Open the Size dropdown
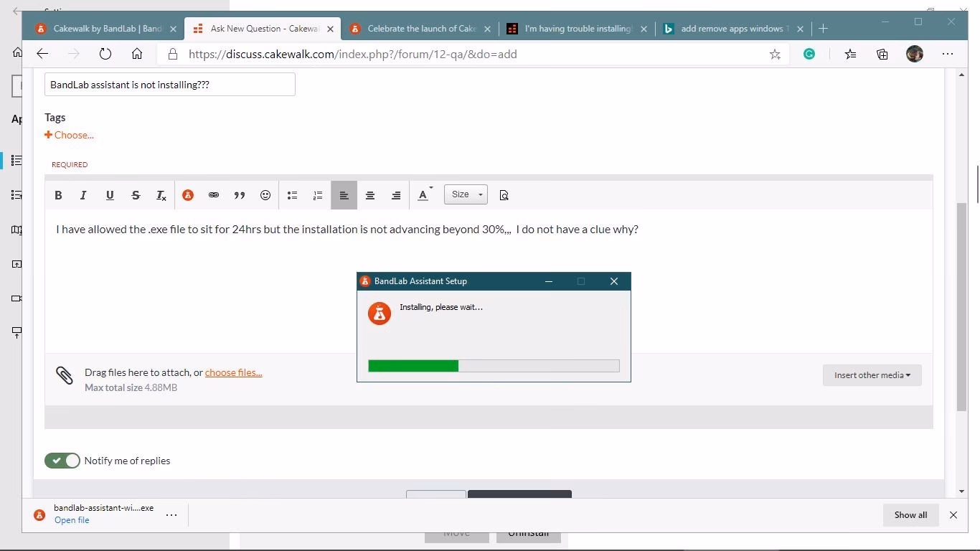The height and width of the screenshot is (551, 980). (466, 194)
